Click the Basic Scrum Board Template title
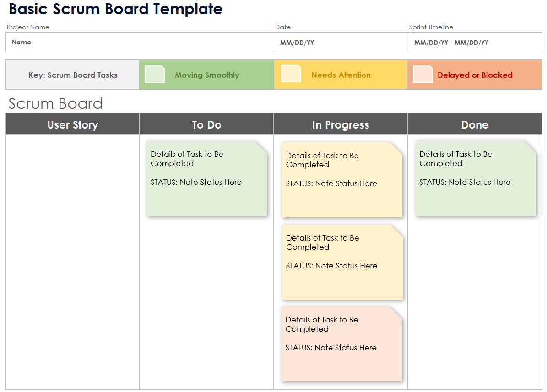 click(115, 9)
